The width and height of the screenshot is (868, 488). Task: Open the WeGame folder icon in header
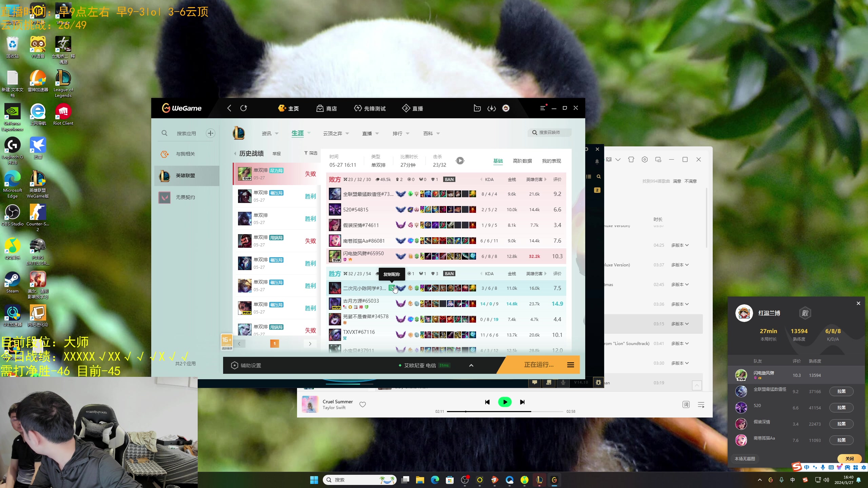[477, 108]
